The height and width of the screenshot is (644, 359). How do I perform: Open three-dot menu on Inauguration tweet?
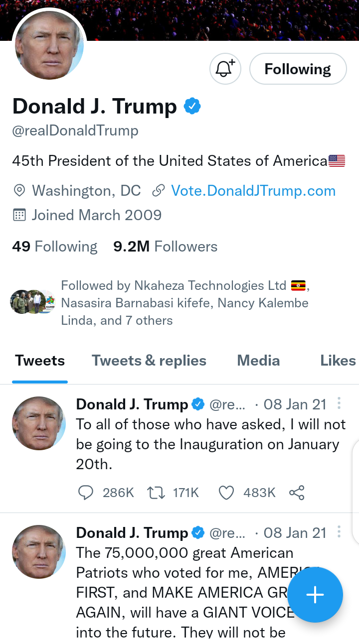[x=339, y=403]
